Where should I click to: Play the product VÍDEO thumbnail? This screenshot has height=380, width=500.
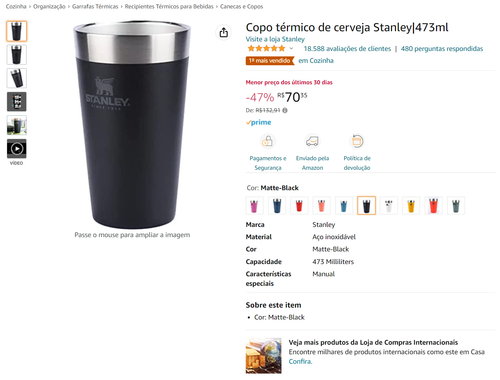pos(17,148)
